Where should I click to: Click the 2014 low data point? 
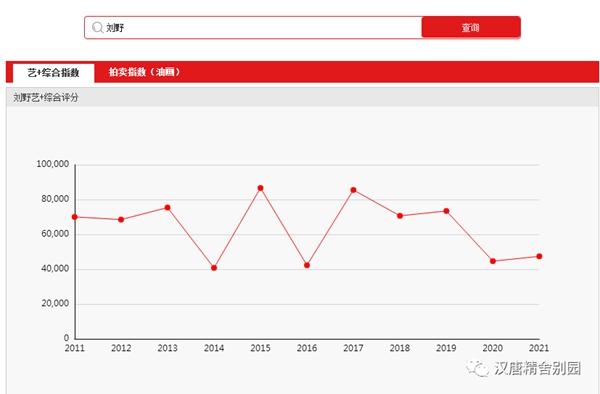pos(214,268)
